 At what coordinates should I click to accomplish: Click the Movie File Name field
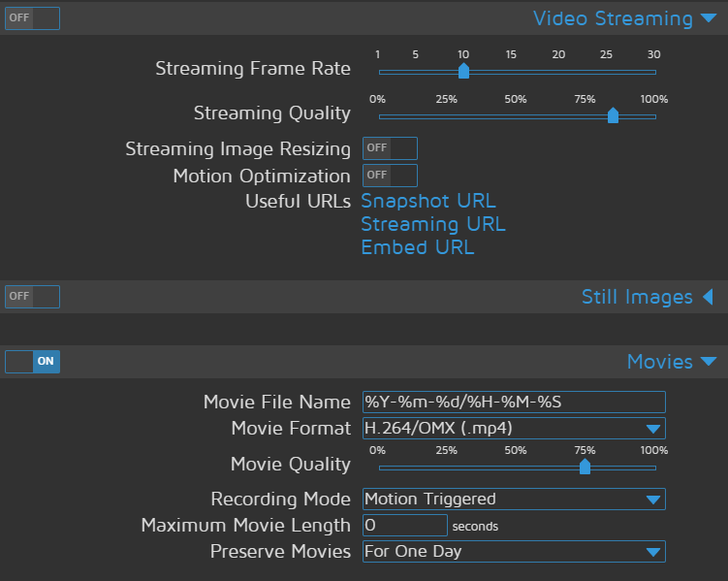[x=514, y=403]
